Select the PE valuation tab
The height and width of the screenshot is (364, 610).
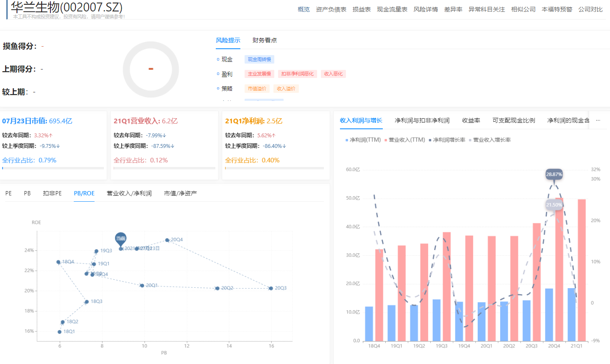pyautogui.click(x=8, y=193)
